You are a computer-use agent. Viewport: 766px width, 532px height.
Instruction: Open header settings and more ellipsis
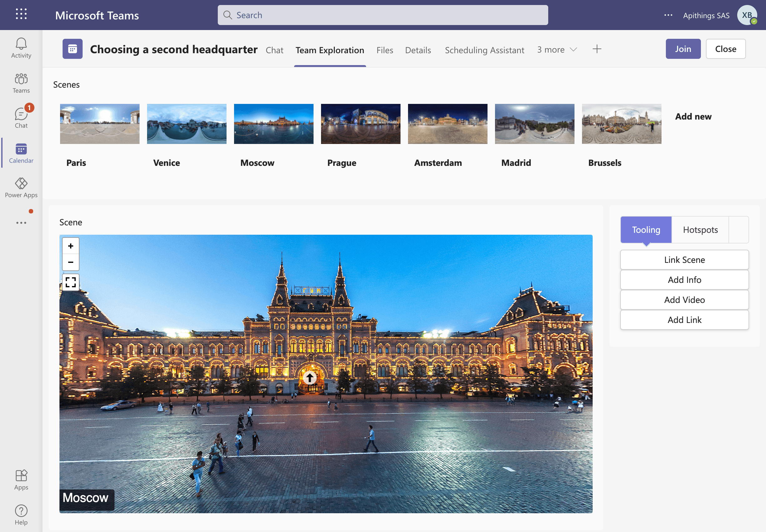point(668,15)
